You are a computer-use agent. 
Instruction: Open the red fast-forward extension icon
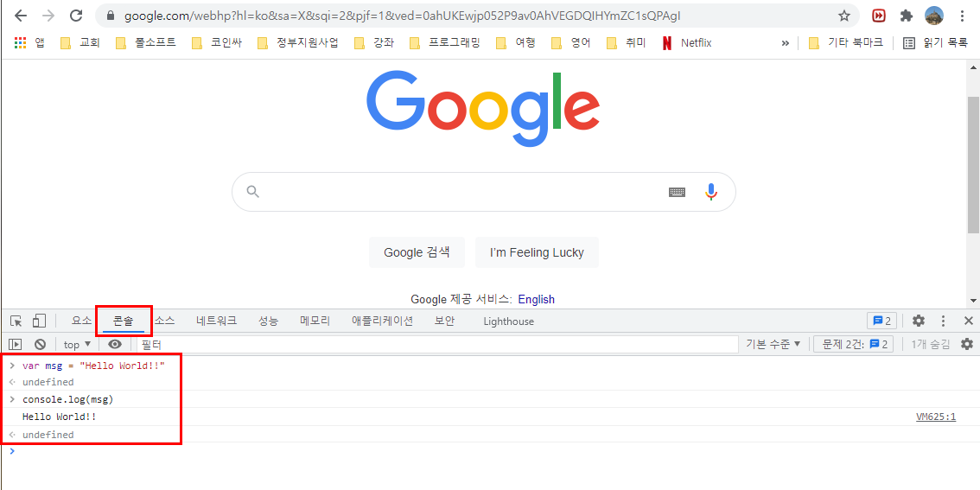click(879, 16)
